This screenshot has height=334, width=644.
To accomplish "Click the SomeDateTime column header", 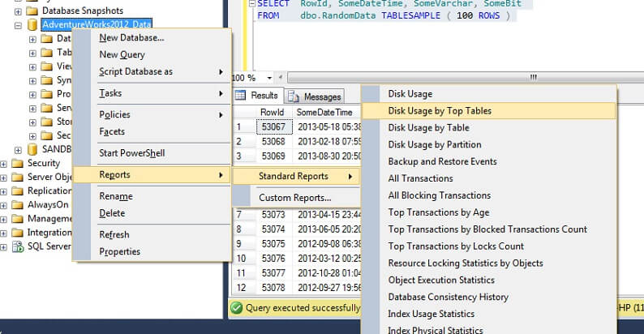I will coord(324,113).
